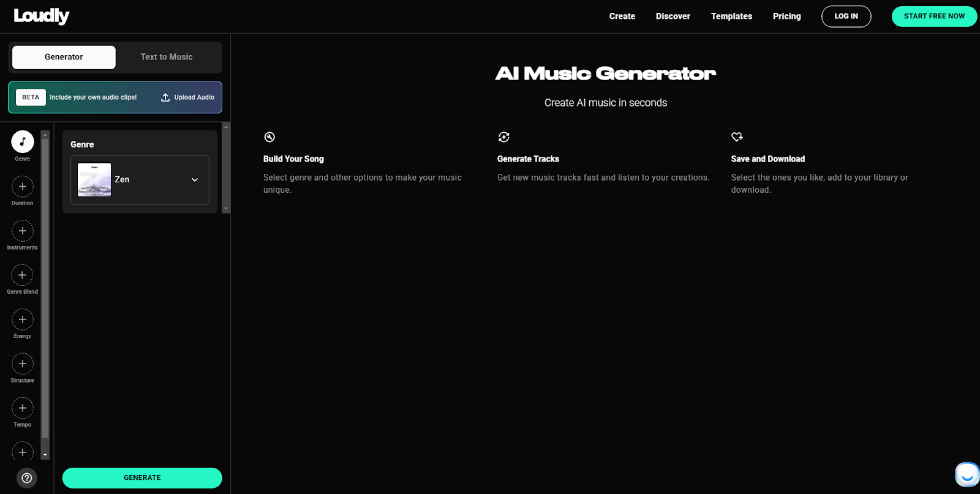Click the Save and Download heart icon

tap(737, 137)
